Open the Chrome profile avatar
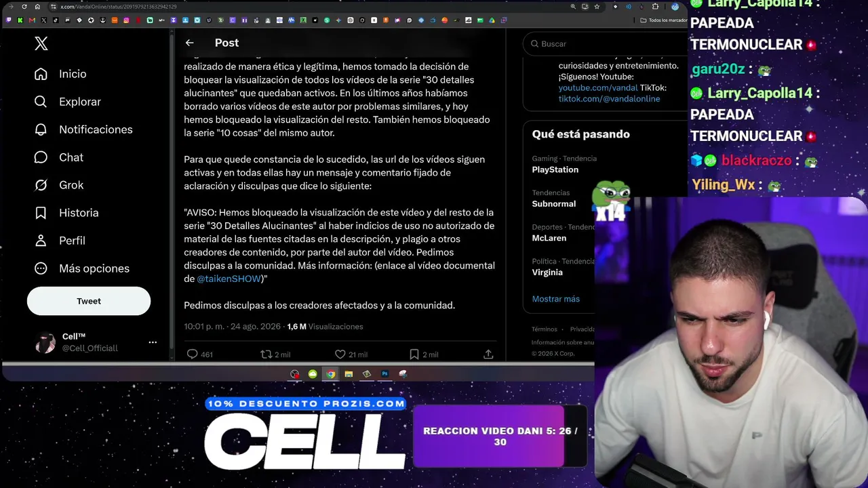This screenshot has height=488, width=868. [x=675, y=7]
